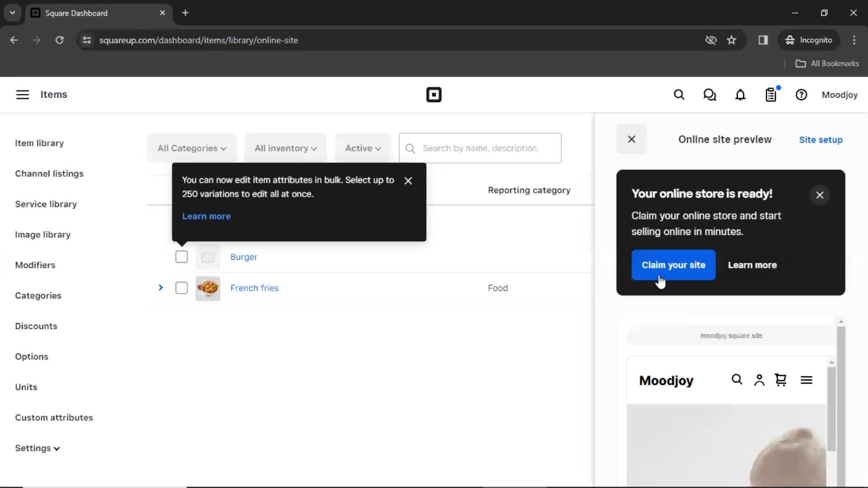Click the Learn more link in tooltip
The image size is (868, 488).
coord(207,216)
